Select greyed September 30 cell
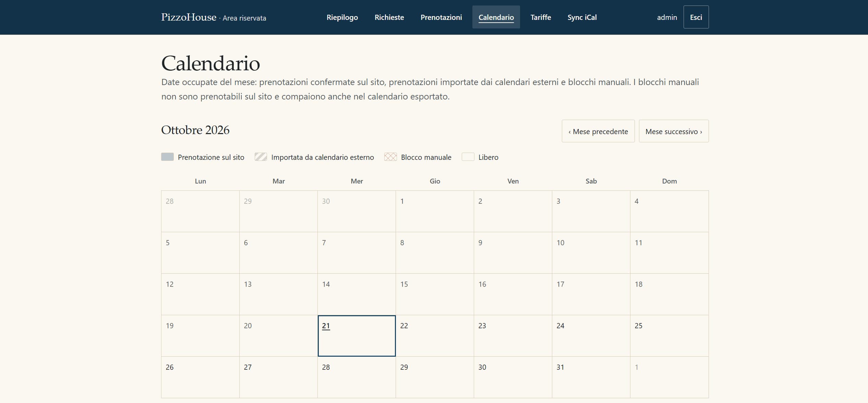Viewport: 868px width, 403px height. tap(357, 211)
